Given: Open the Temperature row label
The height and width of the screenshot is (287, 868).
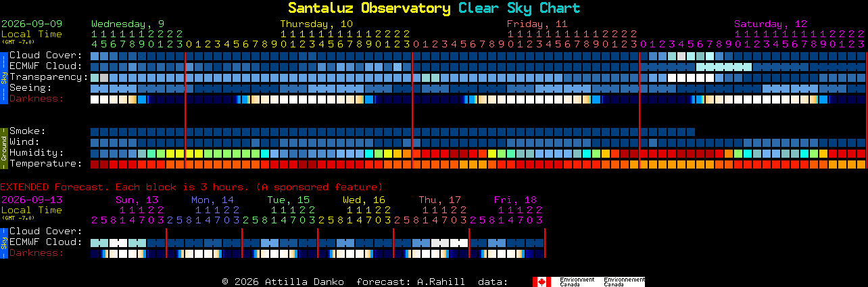Looking at the screenshot, I should (x=45, y=164).
